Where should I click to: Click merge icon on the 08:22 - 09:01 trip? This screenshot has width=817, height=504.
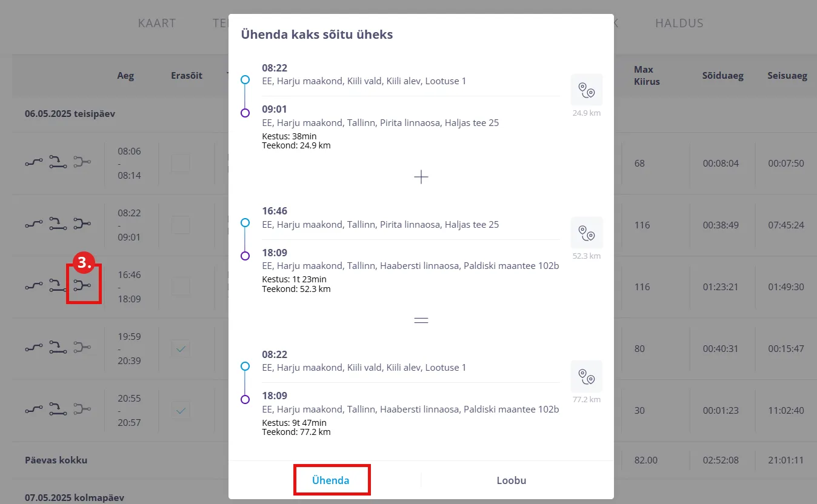click(82, 224)
